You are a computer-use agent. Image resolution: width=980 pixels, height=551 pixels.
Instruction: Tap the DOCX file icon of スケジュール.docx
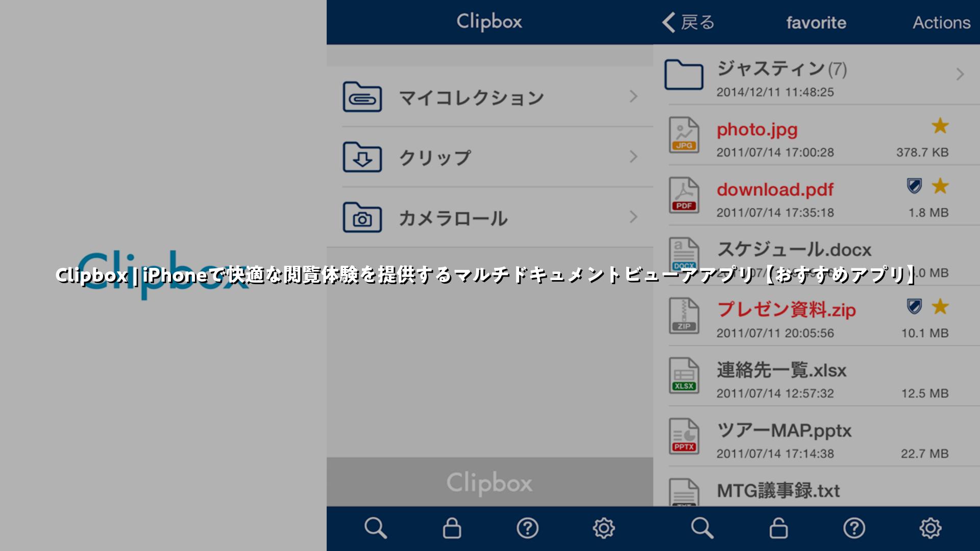pyautogui.click(x=684, y=255)
